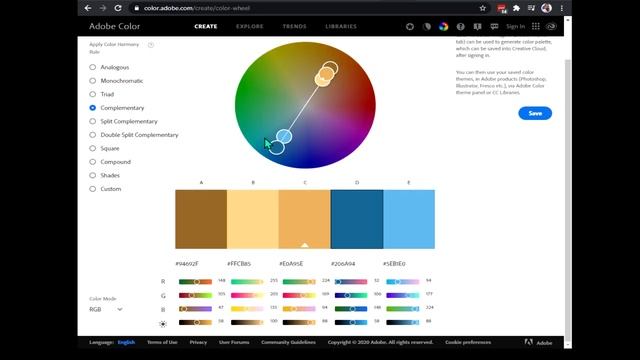This screenshot has height=360, width=640.
Task: Click the orange handle on the color wheel
Action: click(325, 75)
